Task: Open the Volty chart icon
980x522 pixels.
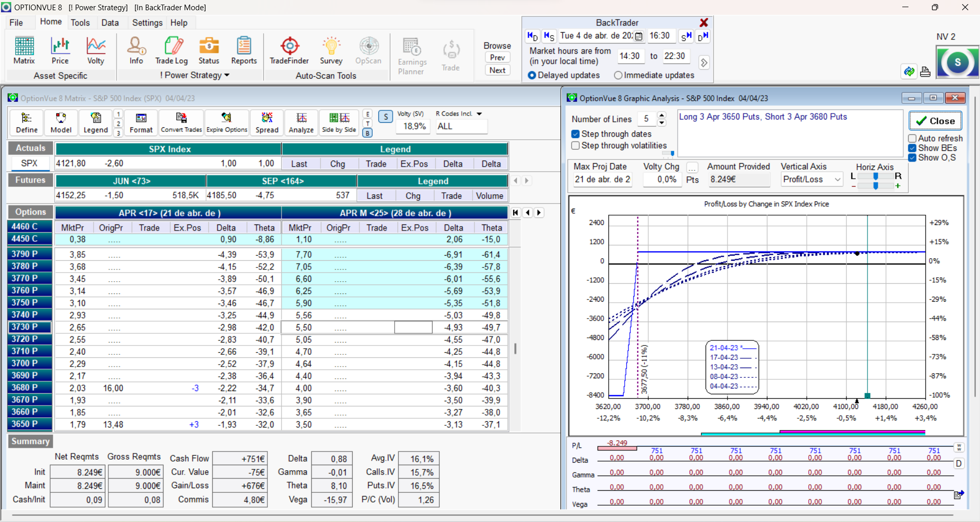Action: click(x=96, y=51)
